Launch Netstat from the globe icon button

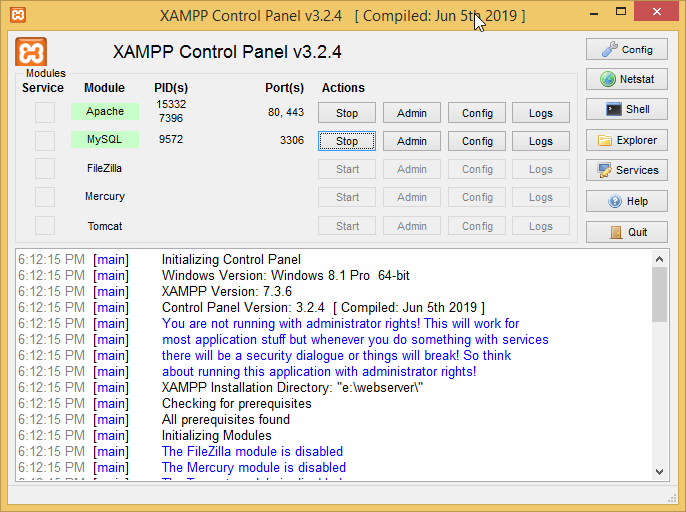[x=626, y=79]
